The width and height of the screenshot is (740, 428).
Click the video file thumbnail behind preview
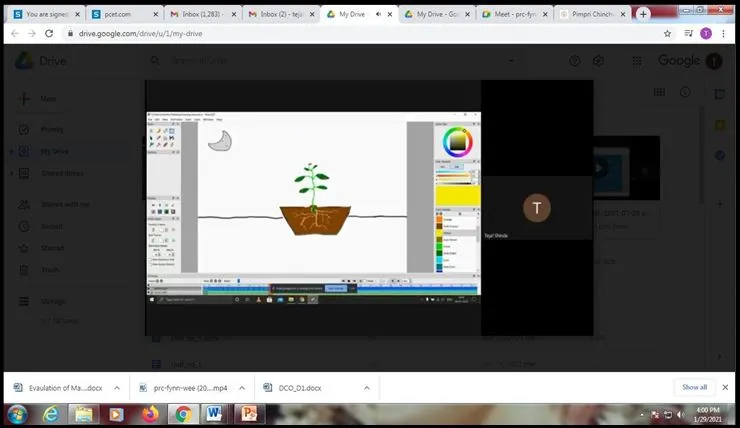click(627, 168)
